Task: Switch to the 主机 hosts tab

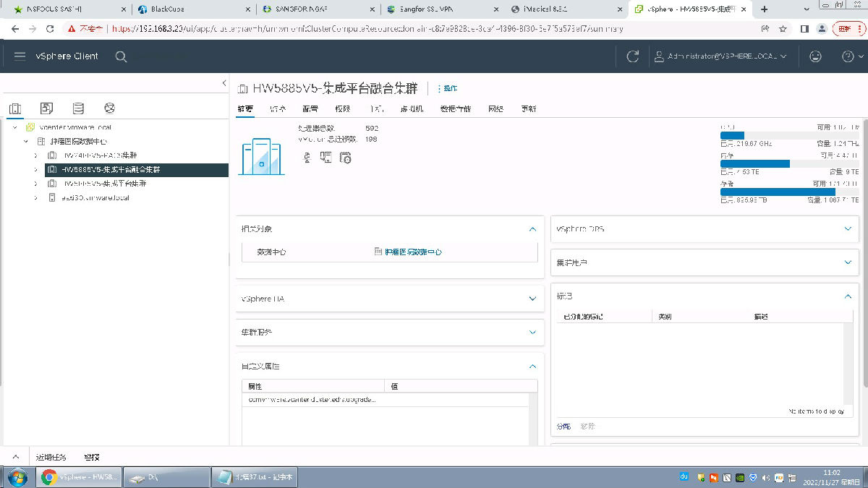Action: [375, 109]
